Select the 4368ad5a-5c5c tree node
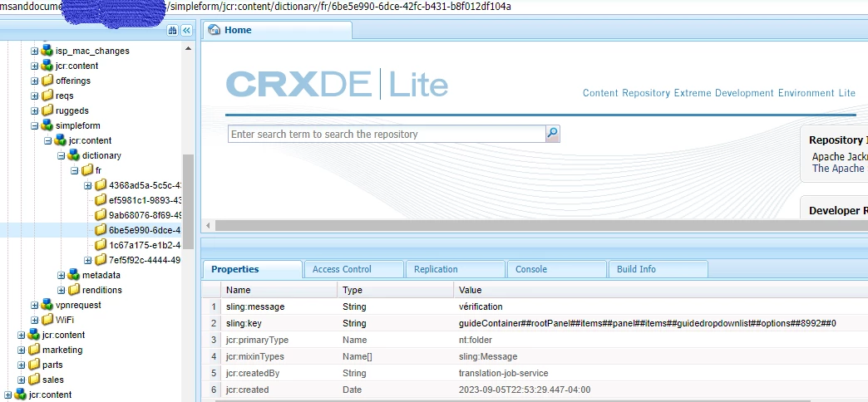Screen dimensions: 868x402 (145, 185)
